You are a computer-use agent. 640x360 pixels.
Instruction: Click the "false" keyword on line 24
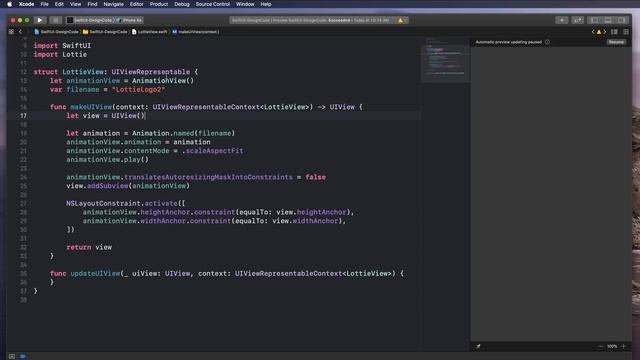click(x=316, y=177)
